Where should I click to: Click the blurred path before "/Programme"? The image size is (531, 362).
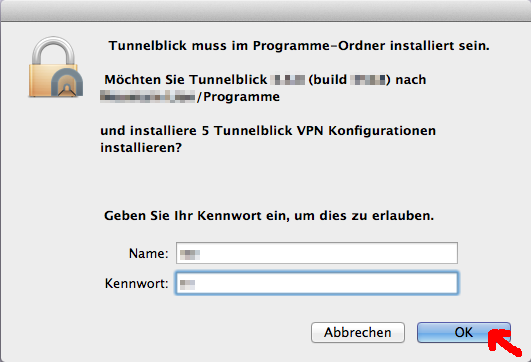tap(148, 97)
